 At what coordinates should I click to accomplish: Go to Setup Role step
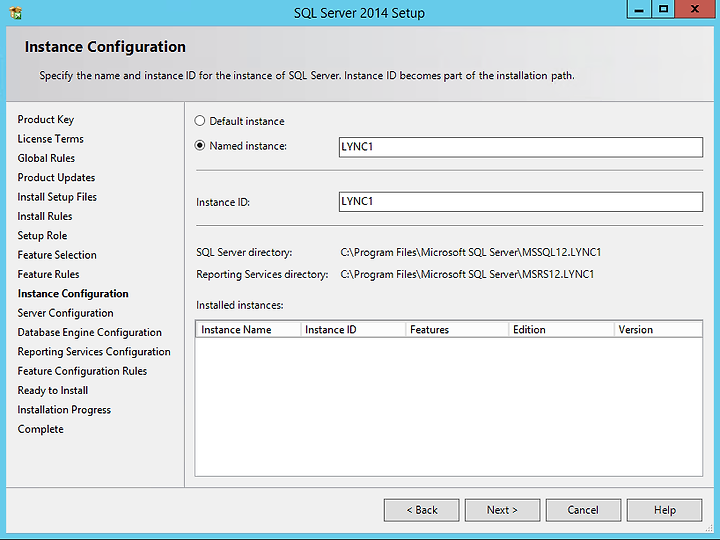[x=42, y=235]
